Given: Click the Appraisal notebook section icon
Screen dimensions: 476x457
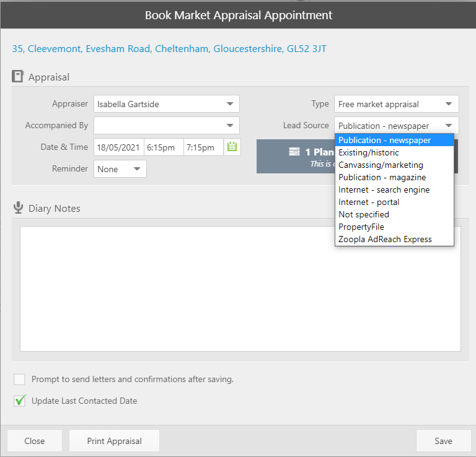Looking at the screenshot, I should [17, 76].
